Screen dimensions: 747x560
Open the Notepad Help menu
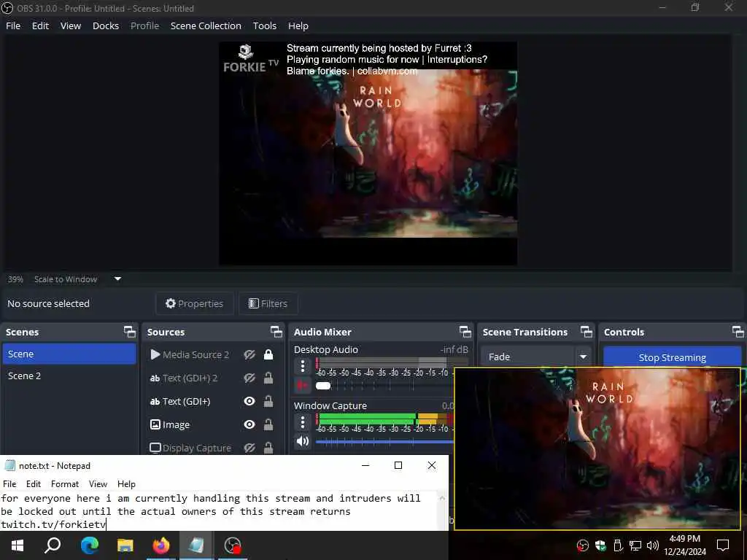(126, 484)
